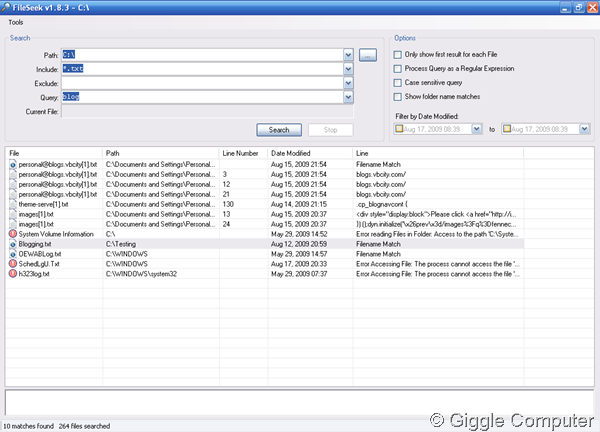
Task: Enable Process Query as a Regular Expression
Action: 398,69
